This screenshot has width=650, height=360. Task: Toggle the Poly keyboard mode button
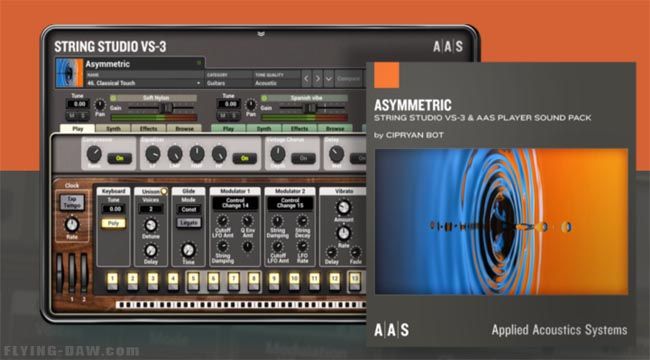[114, 223]
